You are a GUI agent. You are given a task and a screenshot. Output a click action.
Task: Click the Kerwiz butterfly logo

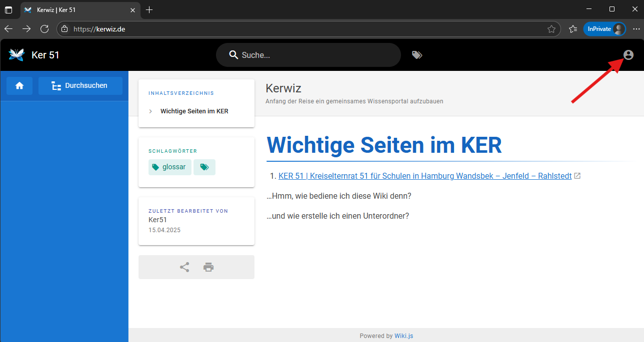(x=16, y=55)
